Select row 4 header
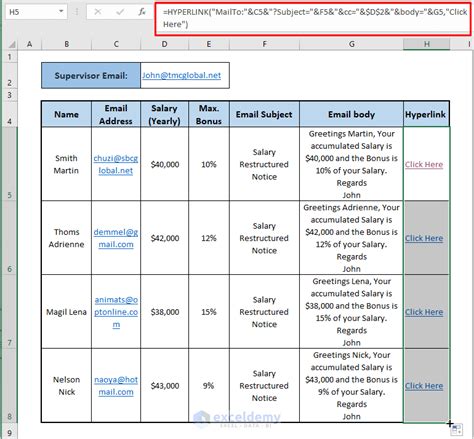 click(x=9, y=114)
